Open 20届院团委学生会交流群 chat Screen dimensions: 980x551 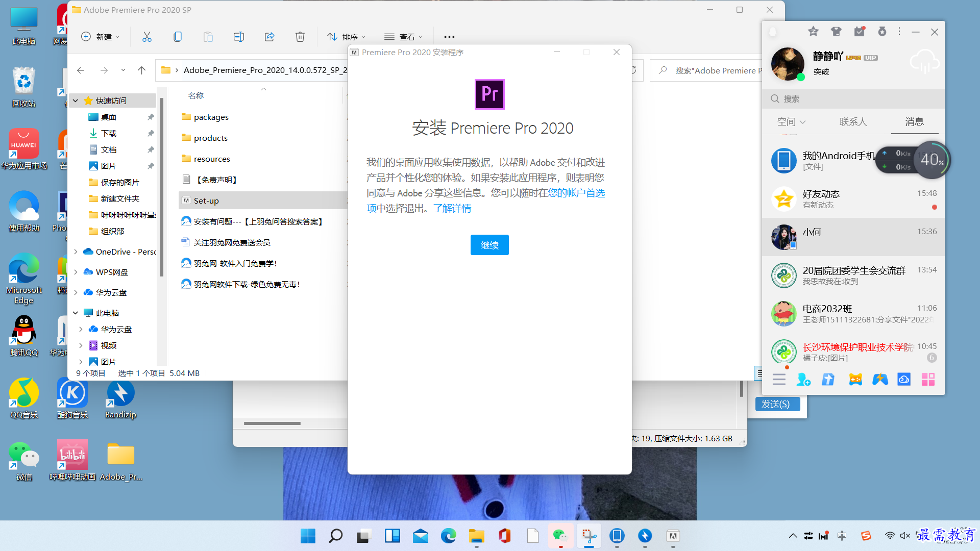(x=853, y=275)
